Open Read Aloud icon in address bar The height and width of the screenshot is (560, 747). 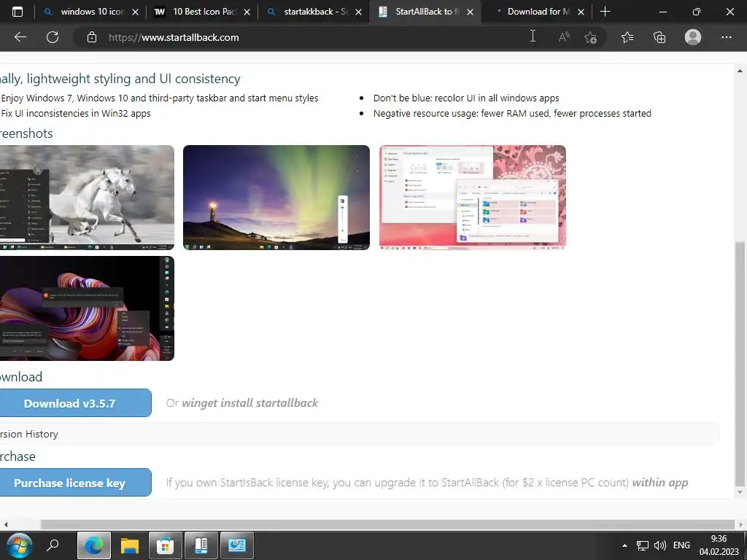(564, 37)
